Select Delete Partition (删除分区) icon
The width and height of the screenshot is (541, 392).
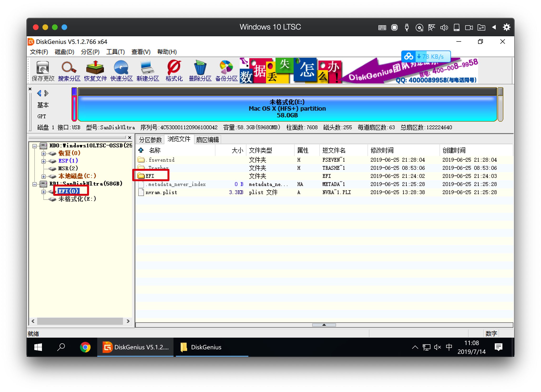[200, 71]
